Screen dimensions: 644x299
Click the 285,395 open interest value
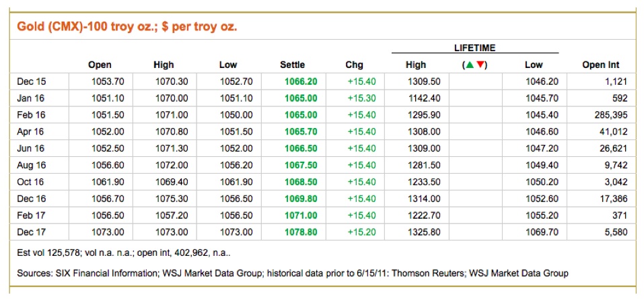click(x=608, y=115)
